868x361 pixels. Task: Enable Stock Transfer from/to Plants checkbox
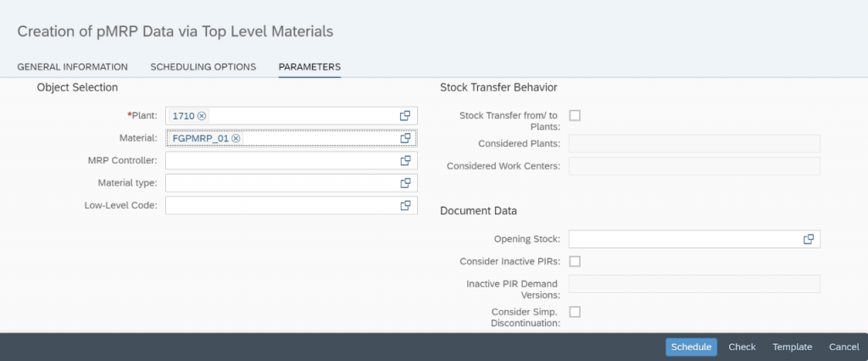576,115
